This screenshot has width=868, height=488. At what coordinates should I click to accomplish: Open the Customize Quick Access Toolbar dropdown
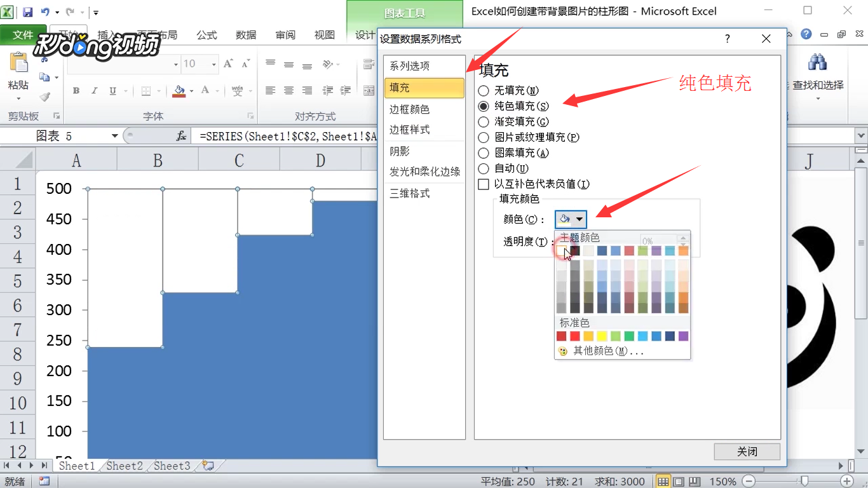coord(95,13)
